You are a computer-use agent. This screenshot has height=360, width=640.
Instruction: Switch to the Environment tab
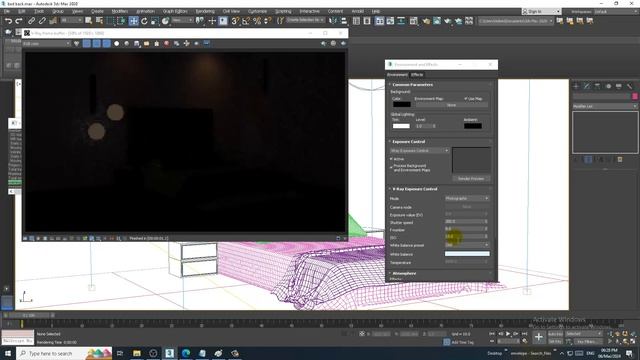pyautogui.click(x=397, y=75)
